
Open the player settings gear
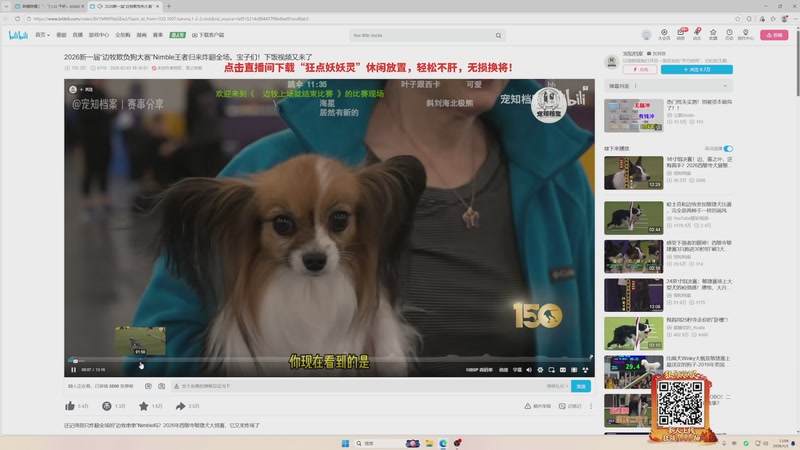point(540,369)
